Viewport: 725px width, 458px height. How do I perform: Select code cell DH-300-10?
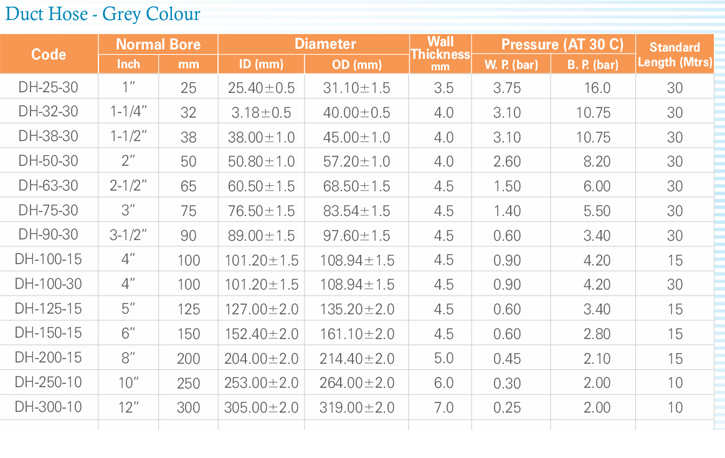(48, 407)
